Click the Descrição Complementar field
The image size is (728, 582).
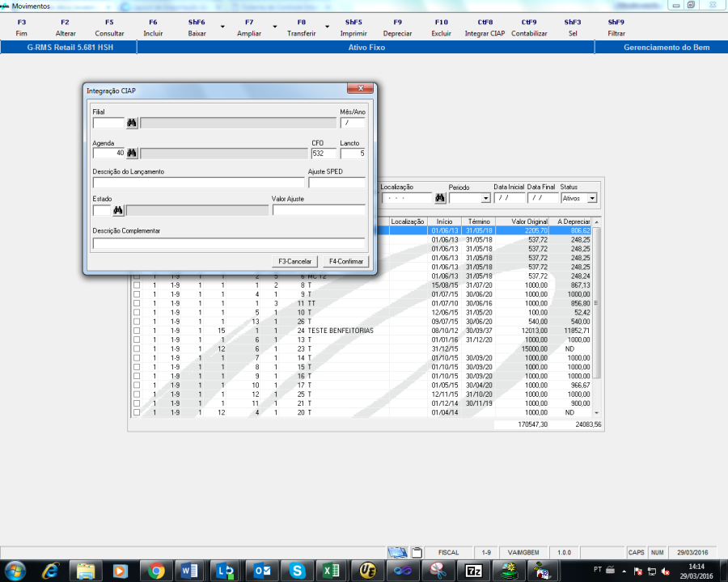[229, 243]
